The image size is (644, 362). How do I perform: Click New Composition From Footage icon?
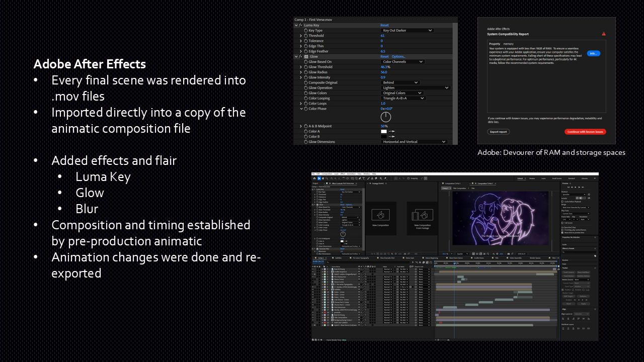(x=422, y=215)
